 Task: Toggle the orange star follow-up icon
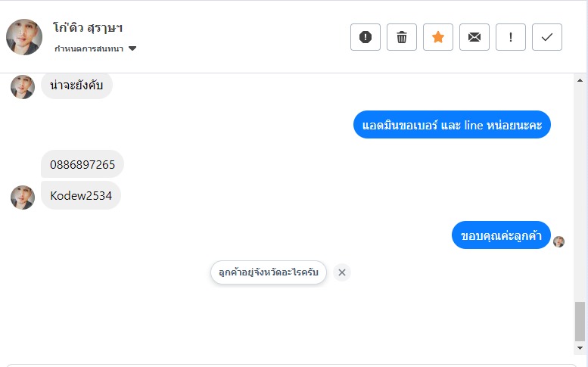(x=438, y=37)
